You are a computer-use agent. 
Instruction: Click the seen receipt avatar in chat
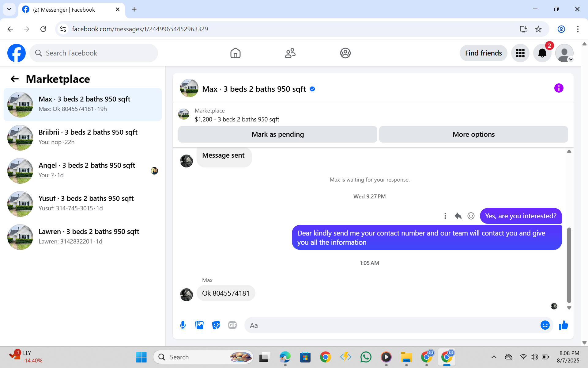[x=554, y=306]
